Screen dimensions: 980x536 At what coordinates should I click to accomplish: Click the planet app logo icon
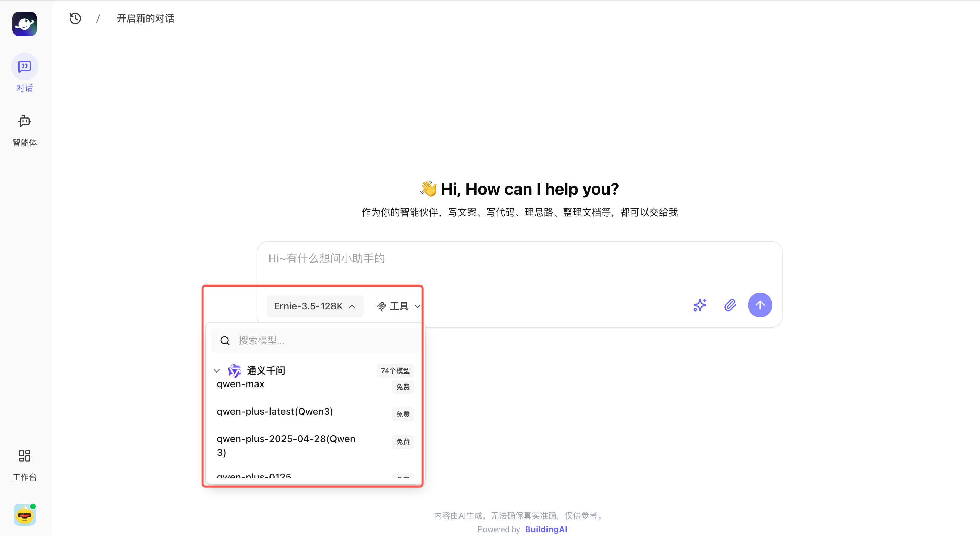(24, 24)
